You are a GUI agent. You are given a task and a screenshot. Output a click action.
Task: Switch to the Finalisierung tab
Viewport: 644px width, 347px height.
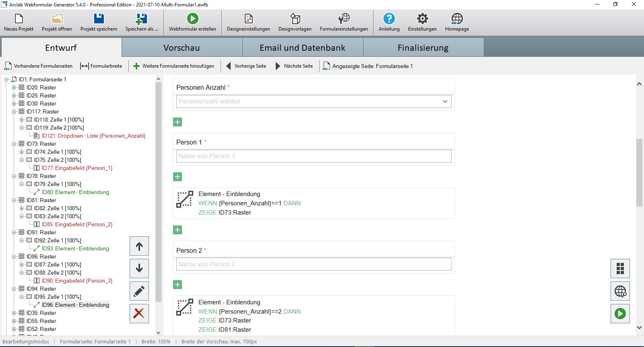pos(423,48)
